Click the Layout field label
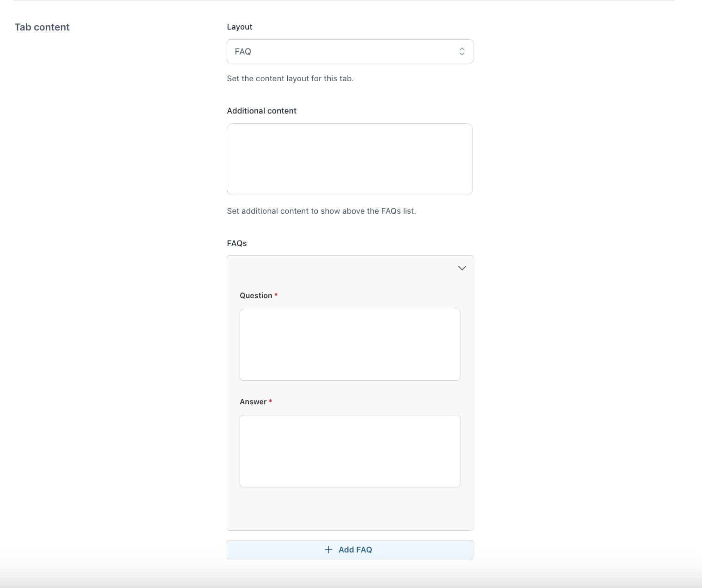 coord(239,27)
